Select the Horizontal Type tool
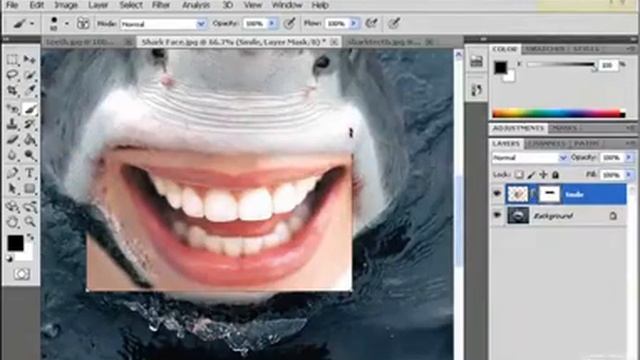640x360 pixels. point(29,173)
